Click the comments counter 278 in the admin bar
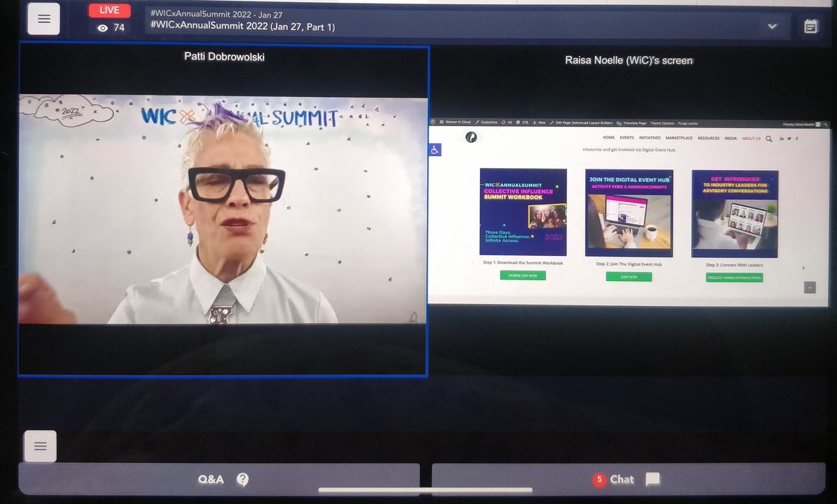The height and width of the screenshot is (504, 837). [x=522, y=122]
